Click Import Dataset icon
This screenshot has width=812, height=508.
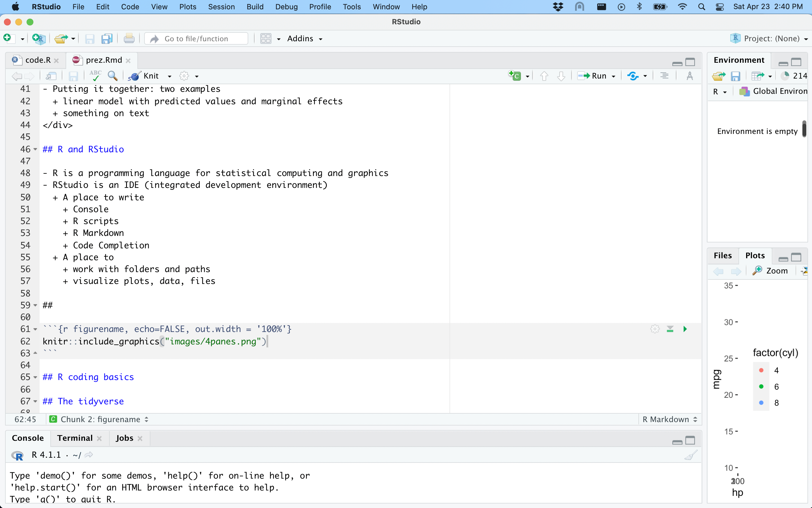pyautogui.click(x=758, y=76)
